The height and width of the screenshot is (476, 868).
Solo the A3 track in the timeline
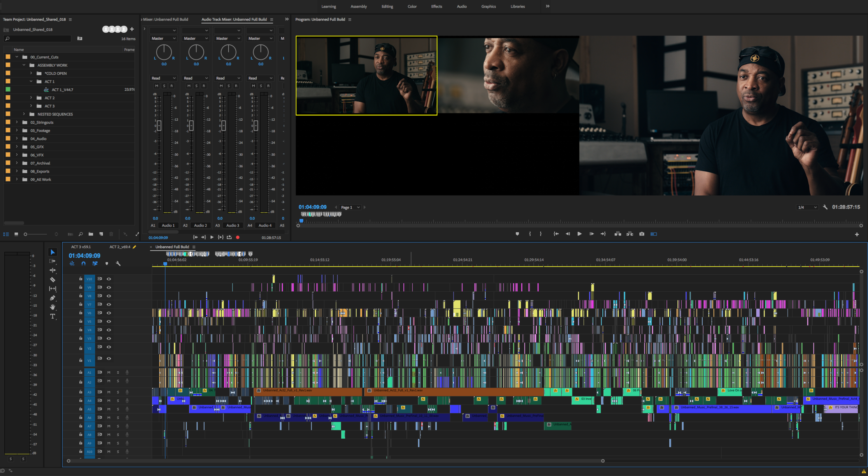[x=118, y=392]
